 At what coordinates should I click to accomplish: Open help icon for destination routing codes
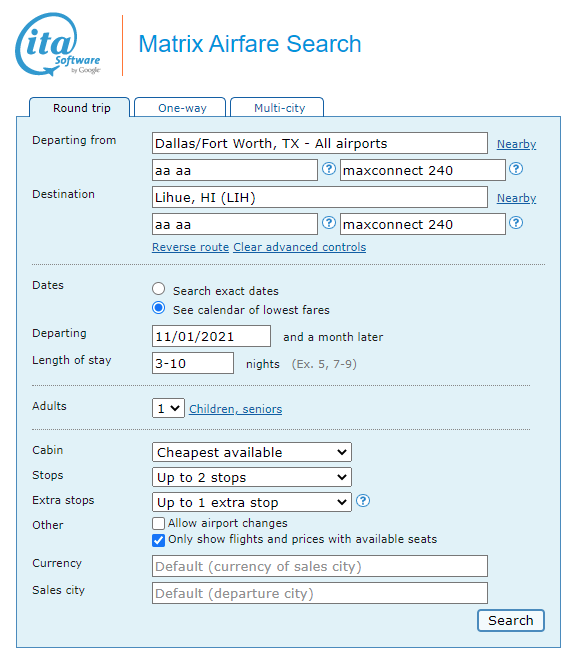tap(329, 223)
